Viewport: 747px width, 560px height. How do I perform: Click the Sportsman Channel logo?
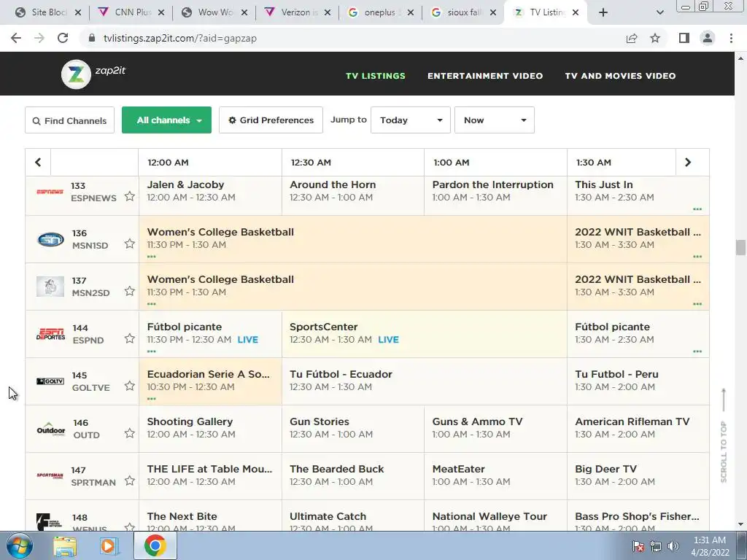(50, 475)
